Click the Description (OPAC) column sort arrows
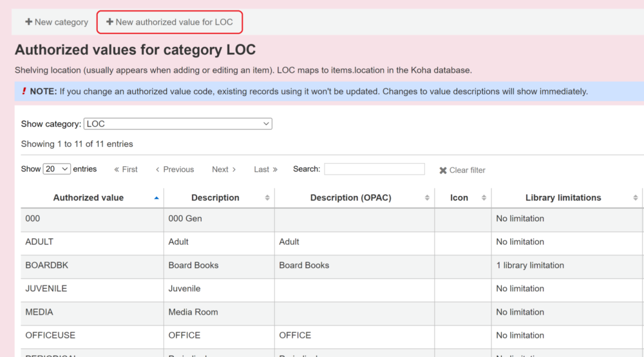Viewport: 644px width, 357px height. click(427, 198)
